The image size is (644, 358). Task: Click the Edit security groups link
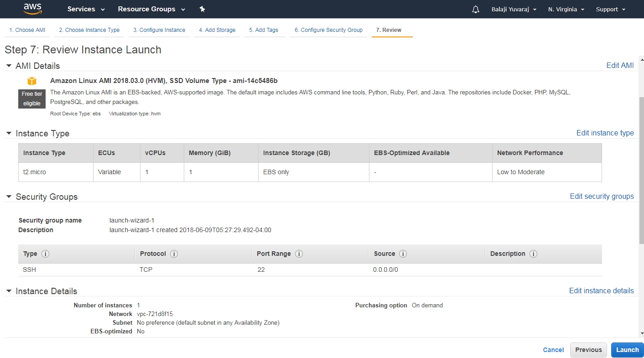coord(602,196)
